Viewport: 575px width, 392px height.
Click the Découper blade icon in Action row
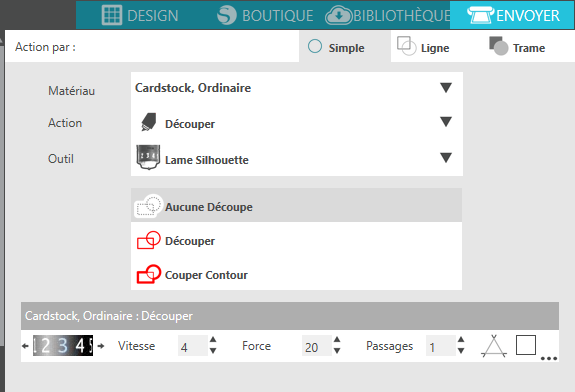click(x=149, y=122)
